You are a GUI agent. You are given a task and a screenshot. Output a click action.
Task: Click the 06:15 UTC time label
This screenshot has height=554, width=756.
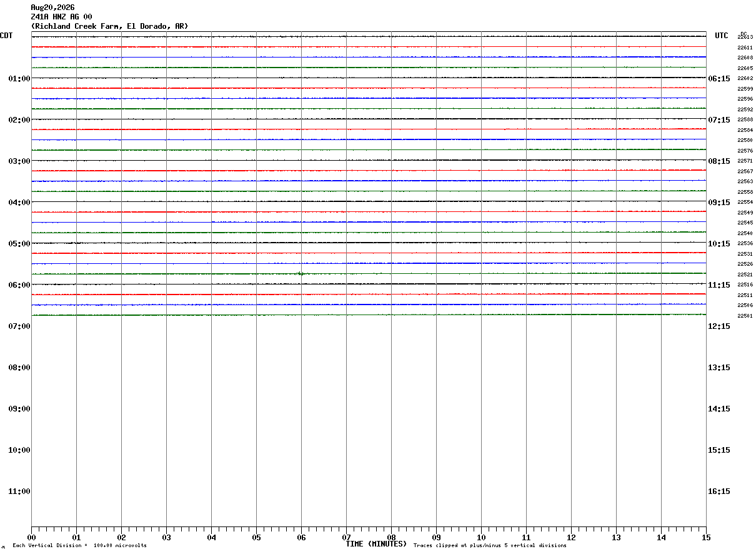[719, 78]
